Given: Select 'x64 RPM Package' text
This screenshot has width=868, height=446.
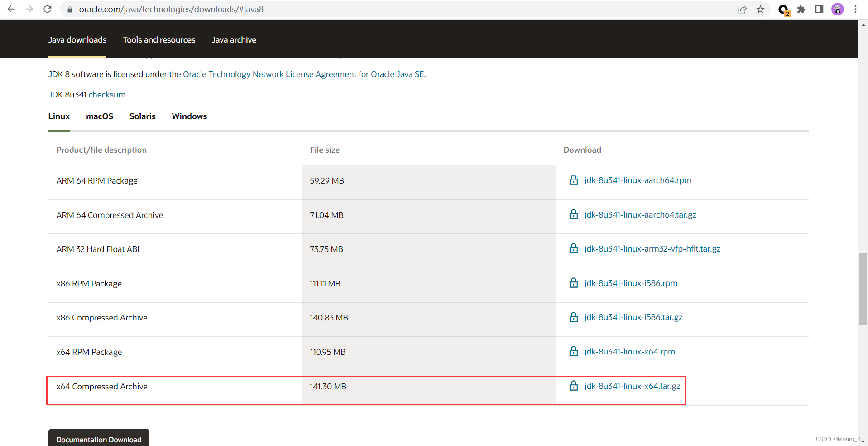Looking at the screenshot, I should point(89,352).
